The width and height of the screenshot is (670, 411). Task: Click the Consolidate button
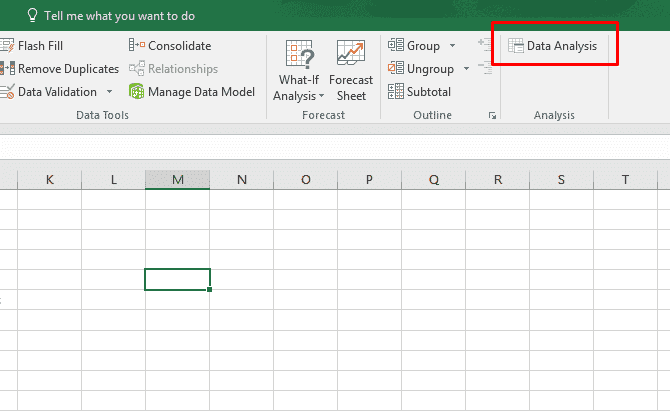coord(170,45)
